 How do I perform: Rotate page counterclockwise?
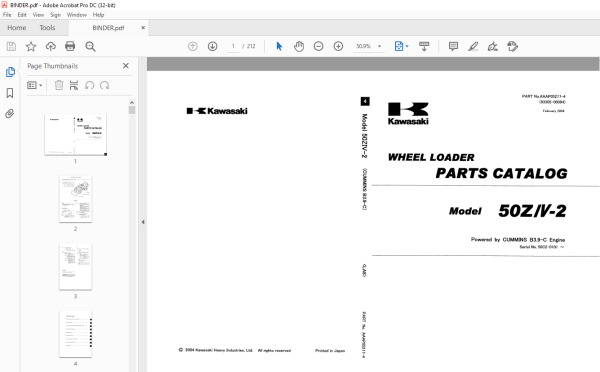90,85
